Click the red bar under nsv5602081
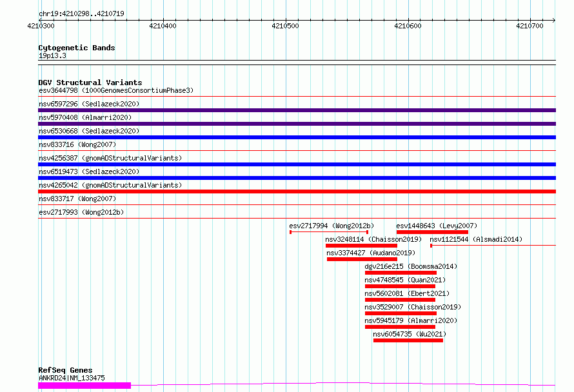Image resolution: width=574 pixels, height=392 pixels. pyautogui.click(x=400, y=300)
